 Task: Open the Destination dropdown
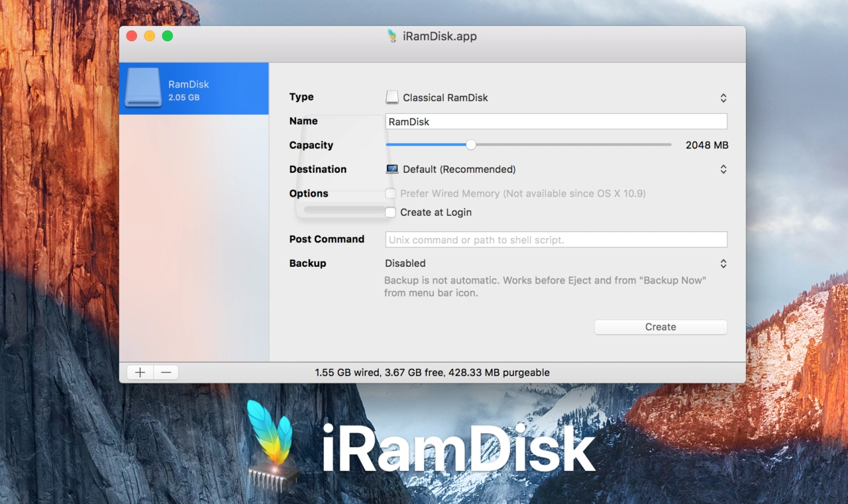tap(723, 169)
